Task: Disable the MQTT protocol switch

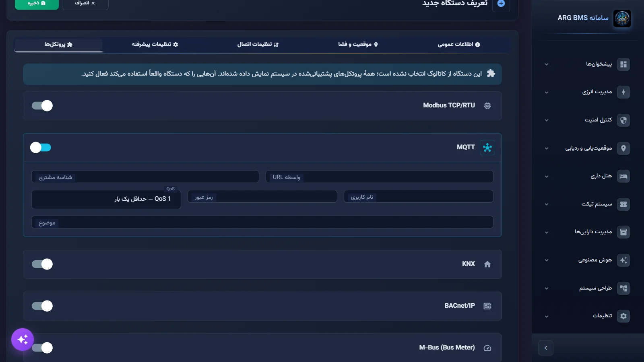Action: [x=41, y=148]
